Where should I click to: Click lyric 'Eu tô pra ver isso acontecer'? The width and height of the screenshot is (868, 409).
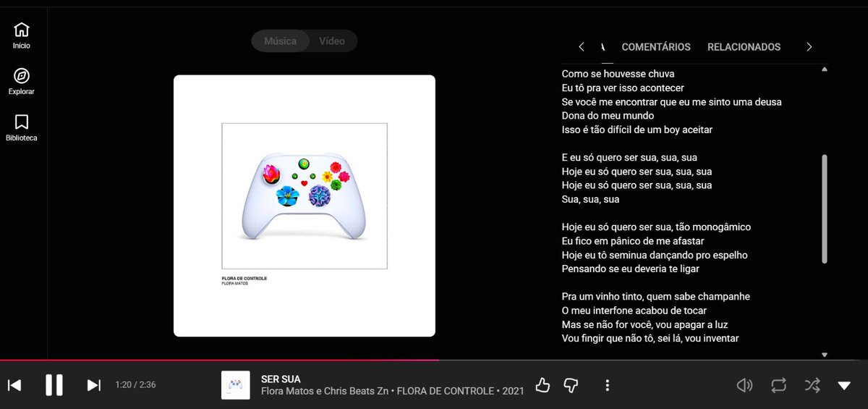pos(623,88)
